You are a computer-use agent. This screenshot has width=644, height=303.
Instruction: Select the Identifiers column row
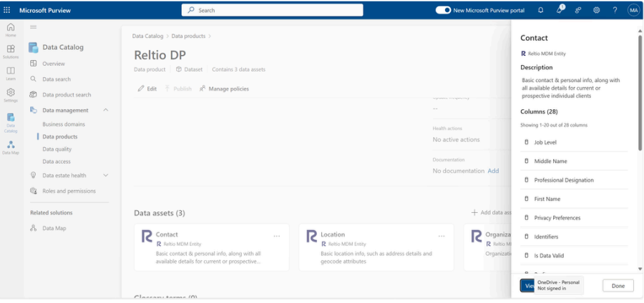click(x=574, y=237)
